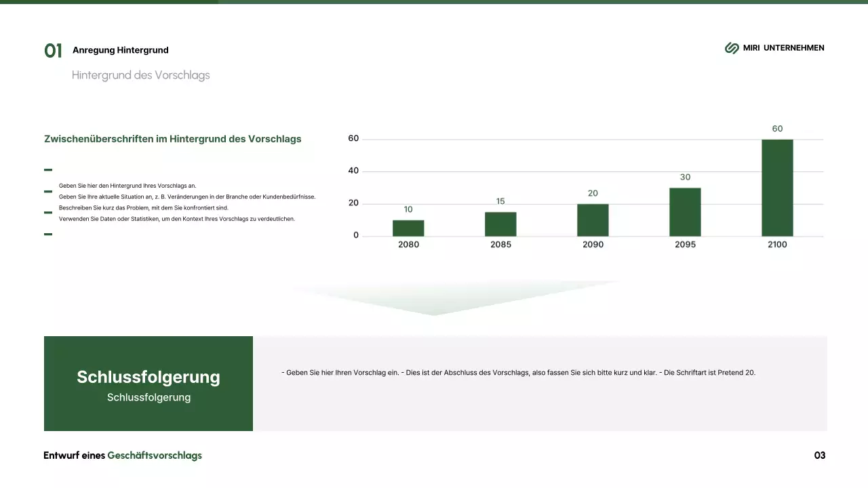Click the y-axis value 40
868x488 pixels.
click(x=353, y=171)
